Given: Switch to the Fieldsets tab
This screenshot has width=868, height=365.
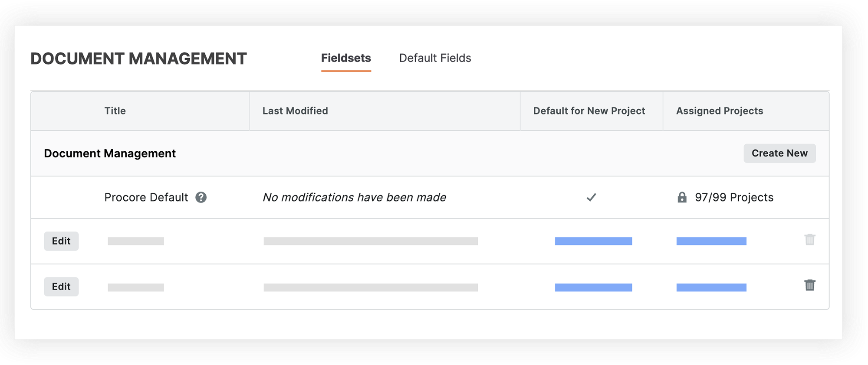Looking at the screenshot, I should [346, 58].
